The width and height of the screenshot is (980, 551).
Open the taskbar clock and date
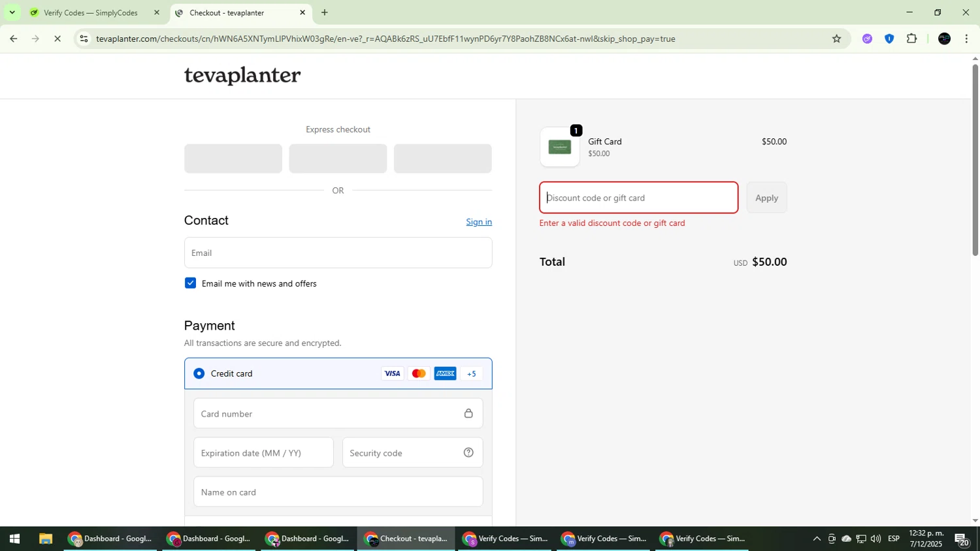pyautogui.click(x=926, y=539)
